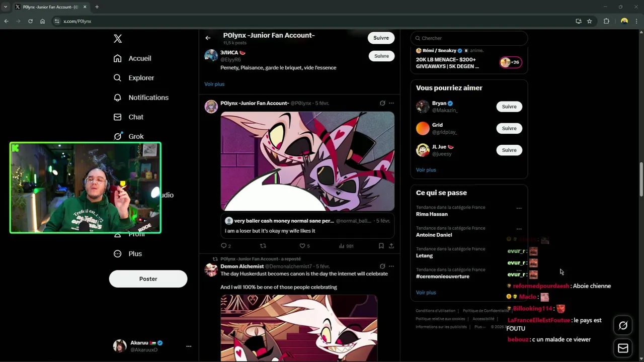Open new browser tab with plus
Screen dimensions: 644x362
[97, 7]
